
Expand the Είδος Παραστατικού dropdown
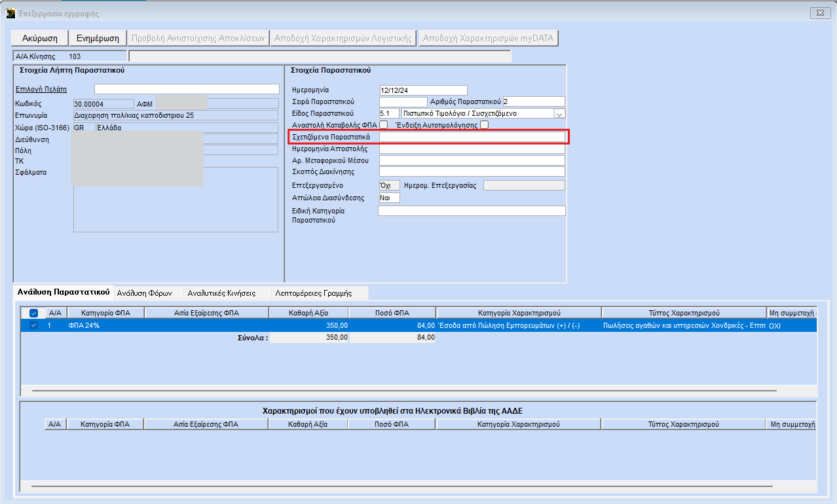[559, 113]
